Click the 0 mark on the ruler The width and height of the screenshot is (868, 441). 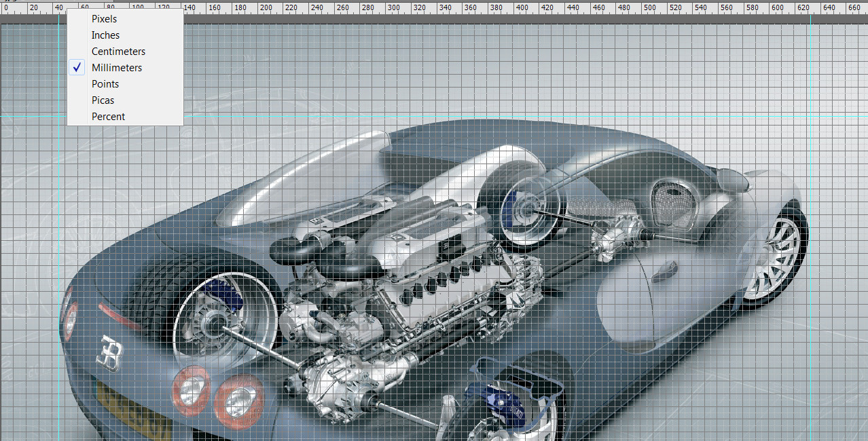7,7
